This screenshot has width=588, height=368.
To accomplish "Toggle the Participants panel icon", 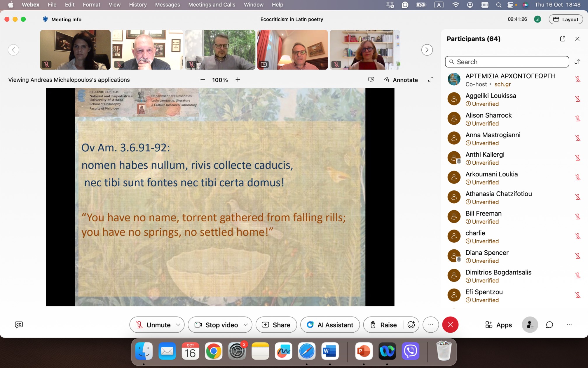I will click(x=530, y=325).
